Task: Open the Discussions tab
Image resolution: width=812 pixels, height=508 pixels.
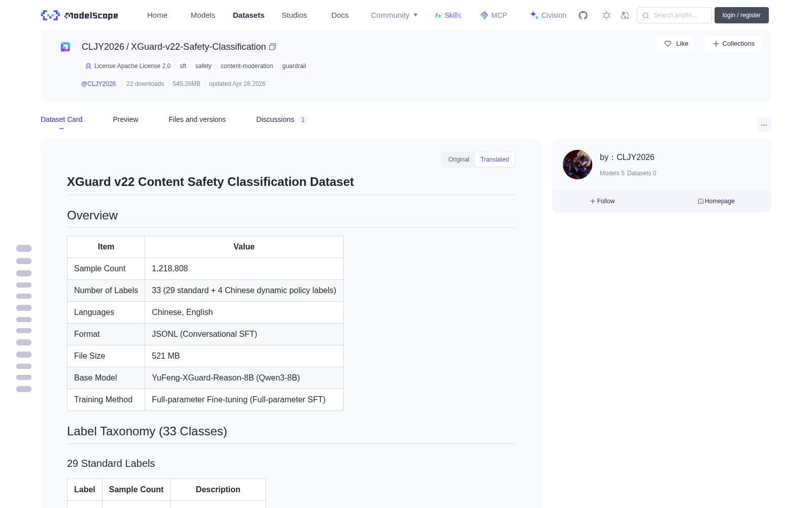Action: point(282,119)
